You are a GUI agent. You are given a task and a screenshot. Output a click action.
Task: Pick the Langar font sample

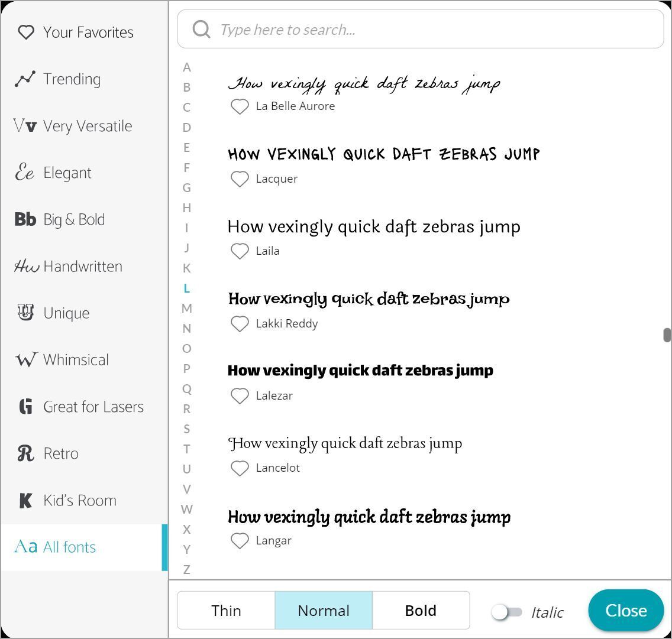tap(369, 517)
